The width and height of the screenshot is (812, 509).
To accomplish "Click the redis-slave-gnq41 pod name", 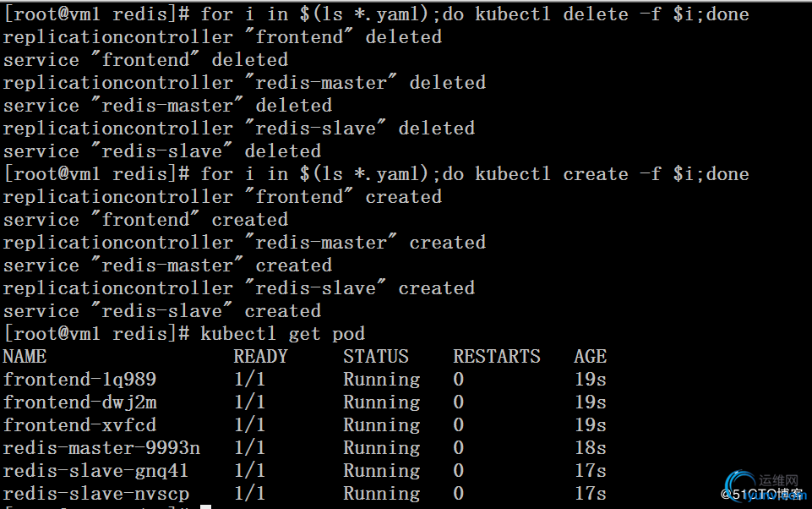I will point(95,471).
